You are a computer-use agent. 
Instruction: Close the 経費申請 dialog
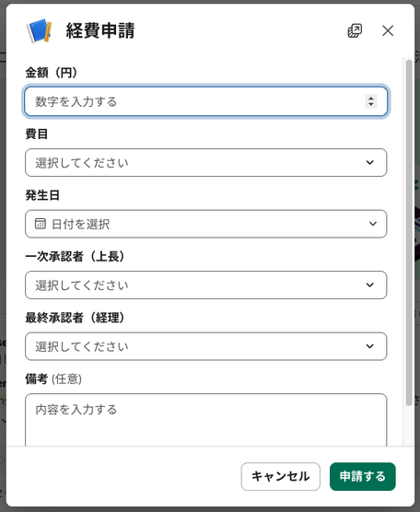point(388,30)
